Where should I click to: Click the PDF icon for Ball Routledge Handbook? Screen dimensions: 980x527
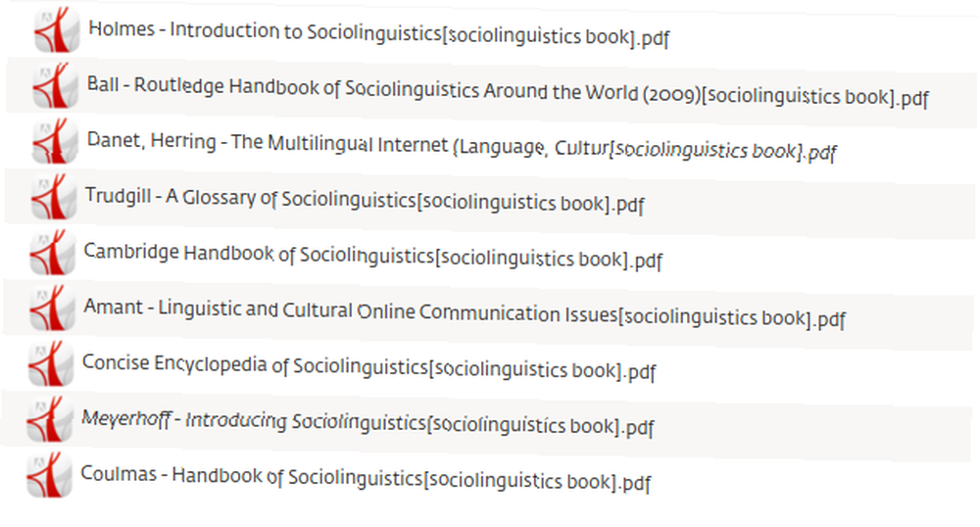pos(56,85)
